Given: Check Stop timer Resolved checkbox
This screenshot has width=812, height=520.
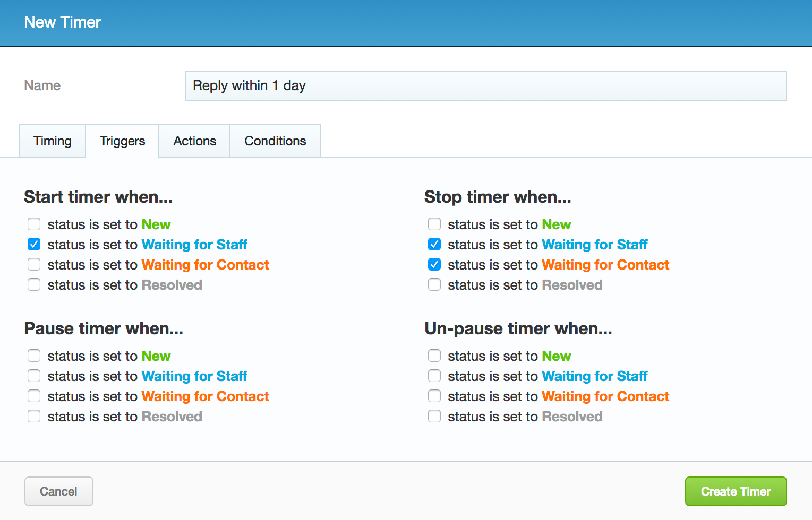Looking at the screenshot, I should [x=434, y=284].
